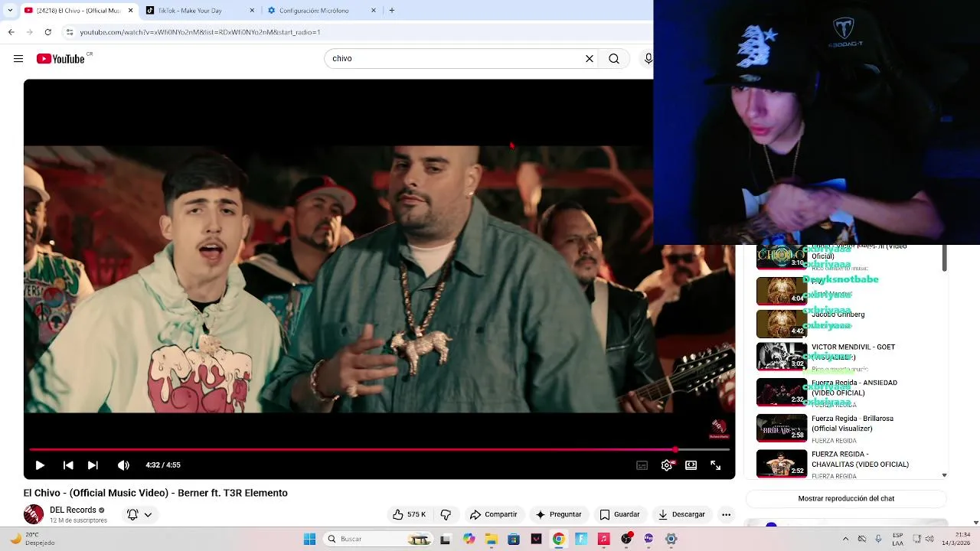Open a new browser tab
Screen dimensions: 980x551
[392, 11]
